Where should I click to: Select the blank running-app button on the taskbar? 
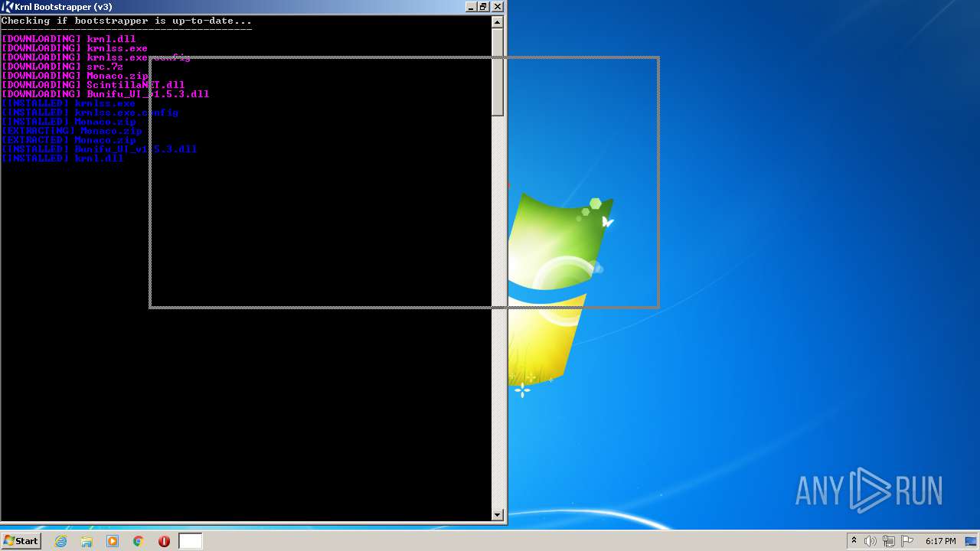[191, 541]
